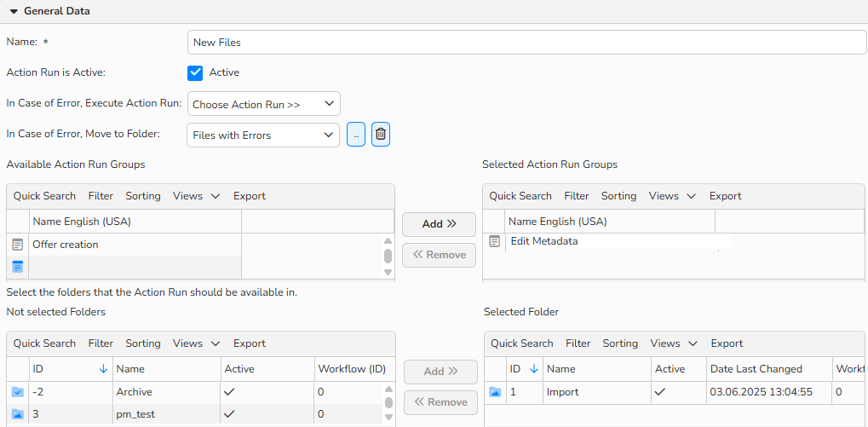This screenshot has height=427, width=868.
Task: Open Quick Search in Selected Folder
Action: tap(522, 343)
